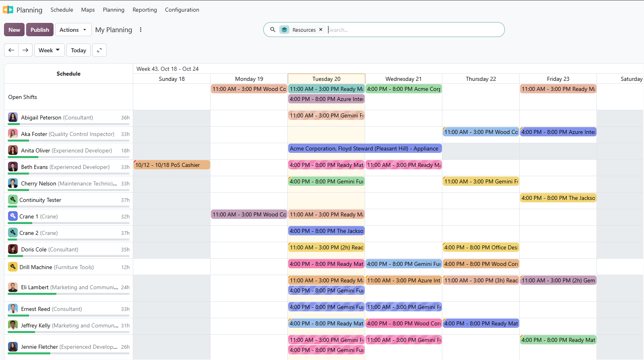
Task: Open the Schedule menu
Action: (x=62, y=10)
